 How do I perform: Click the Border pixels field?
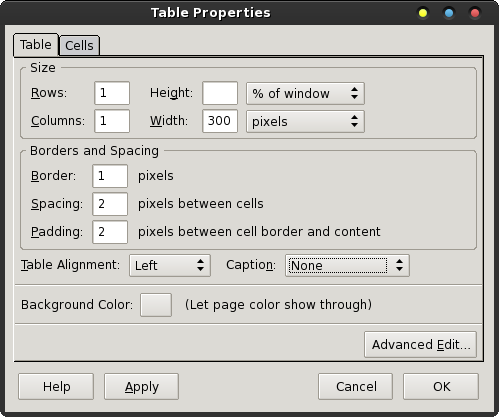[110, 176]
